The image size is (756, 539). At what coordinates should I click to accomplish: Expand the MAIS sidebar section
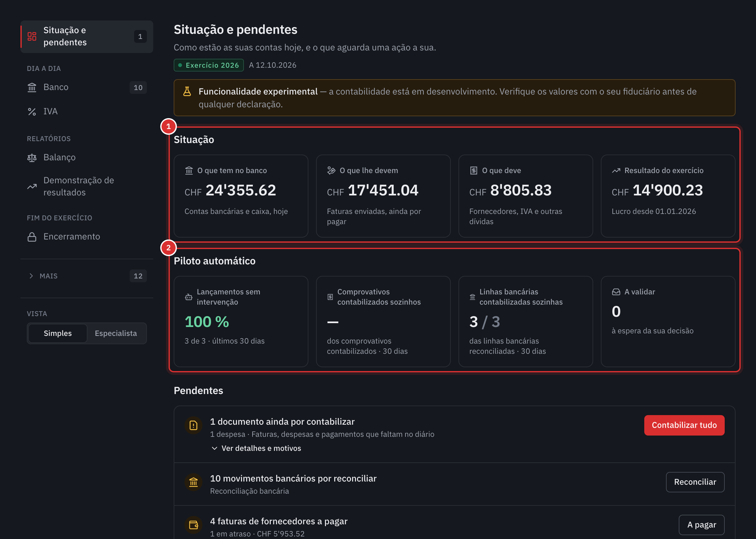[x=87, y=276]
